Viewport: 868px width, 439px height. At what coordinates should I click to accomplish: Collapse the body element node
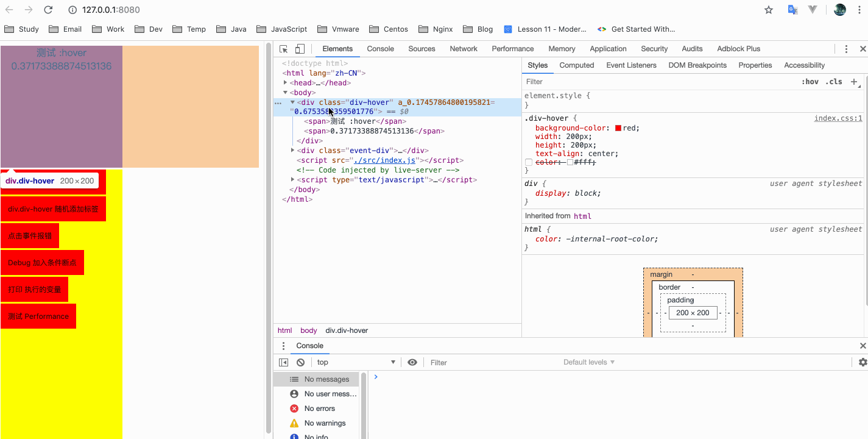point(285,93)
